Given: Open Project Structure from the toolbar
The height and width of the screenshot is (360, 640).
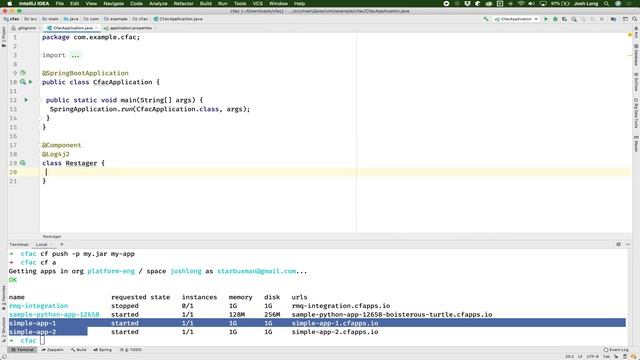Looking at the screenshot, I should [x=613, y=19].
